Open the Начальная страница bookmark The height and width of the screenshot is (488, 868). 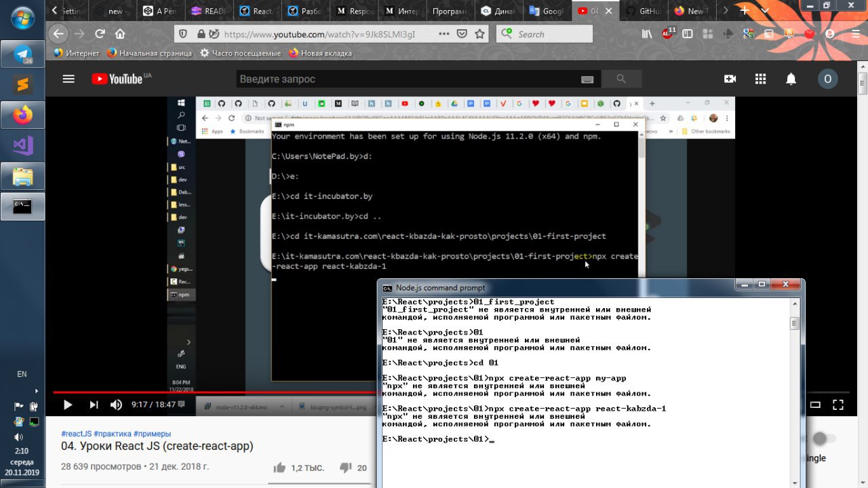149,53
